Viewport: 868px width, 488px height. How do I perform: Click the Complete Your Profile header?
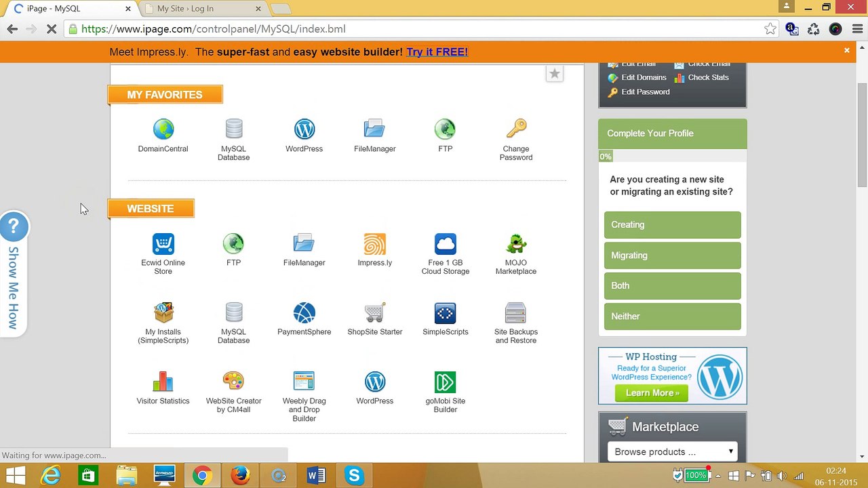(x=673, y=134)
